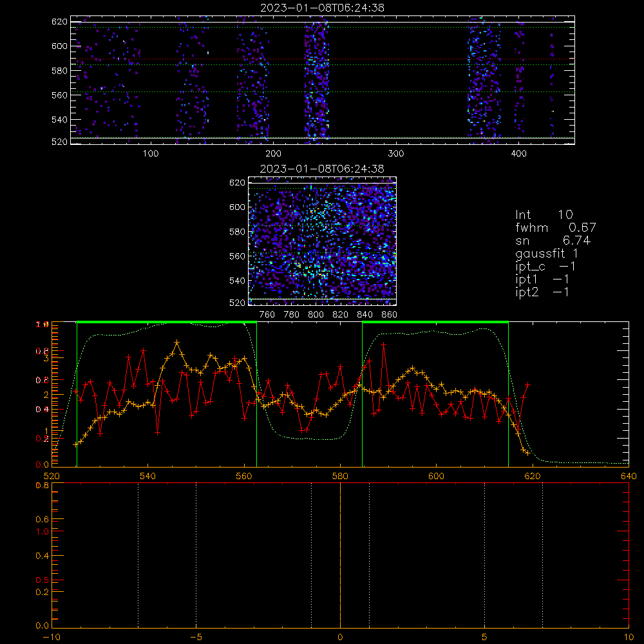Click the top plot timestamp title 2023-01-08T06:24:38
Screen dimensions: 644x644
click(x=322, y=8)
